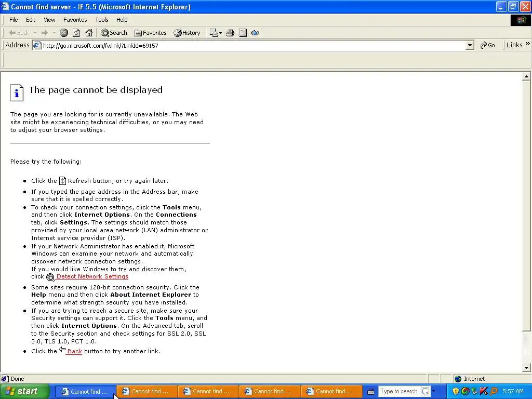Open the Forward history dropdown arrow
Viewport: 532px width, 399px height.
pos(54,33)
